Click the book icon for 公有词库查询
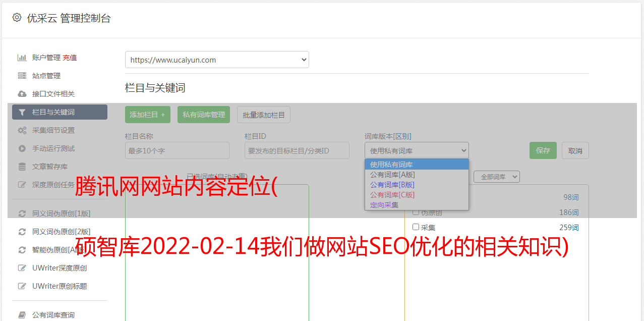Viewport: 644px width, 321px height. click(x=22, y=315)
